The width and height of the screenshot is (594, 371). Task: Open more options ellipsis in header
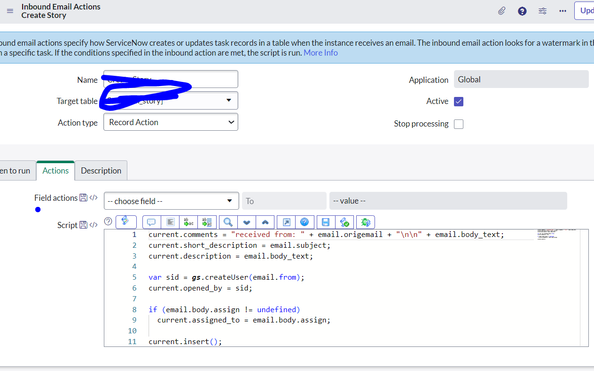pyautogui.click(x=563, y=11)
